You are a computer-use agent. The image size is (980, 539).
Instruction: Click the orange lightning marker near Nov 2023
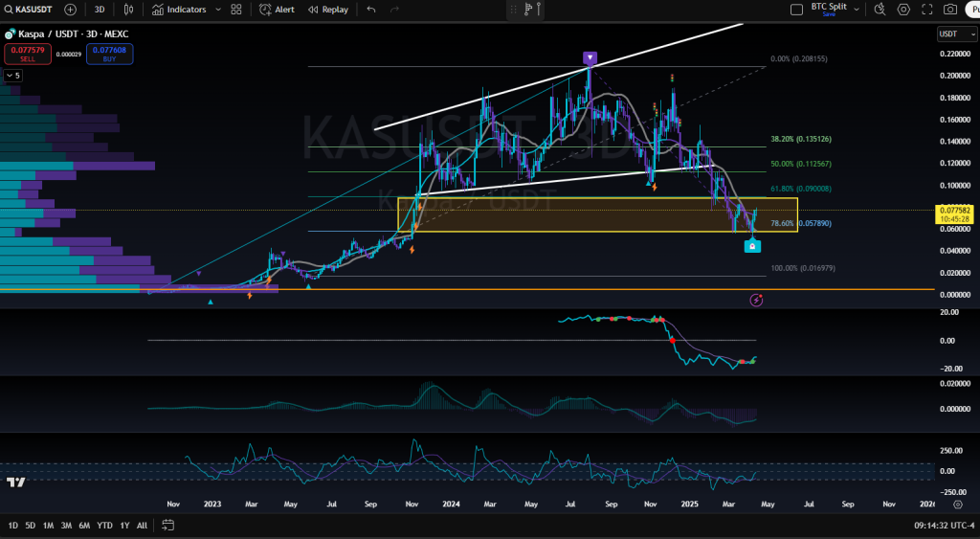(412, 250)
